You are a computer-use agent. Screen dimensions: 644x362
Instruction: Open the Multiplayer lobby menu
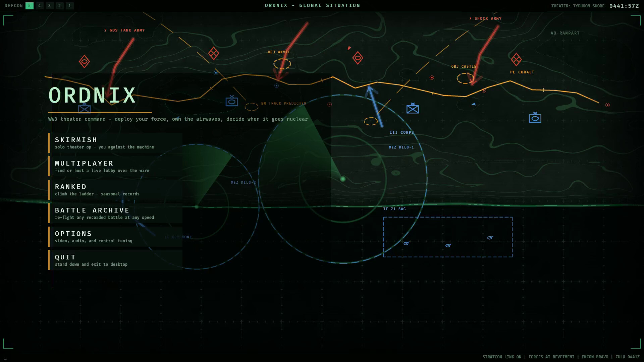click(115, 166)
